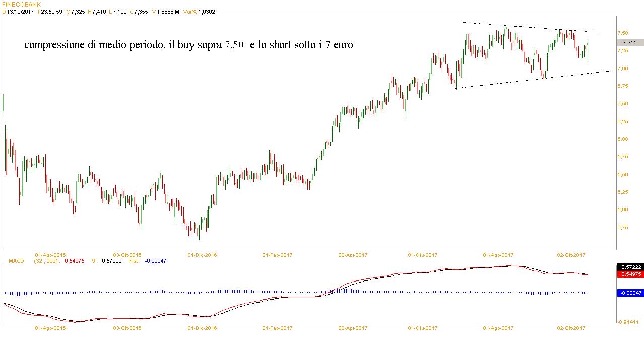This screenshot has height=337, width=644.
Task: Click the low price 7,100
Action: 119,12
